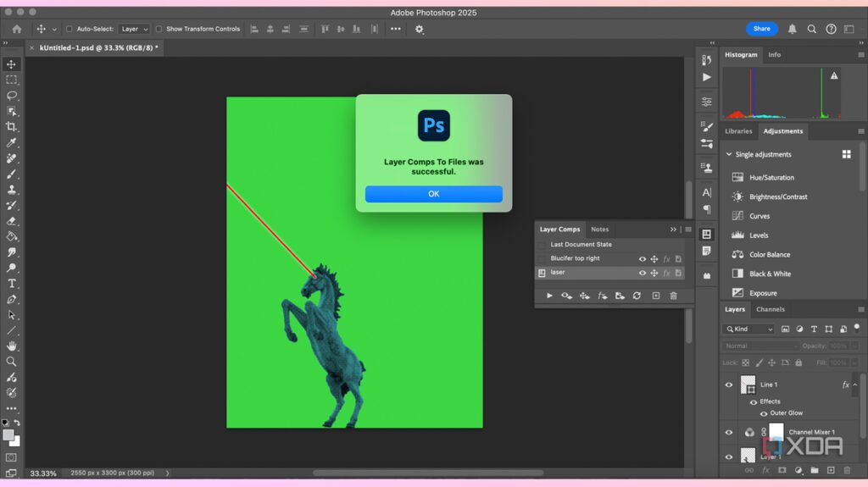Image resolution: width=868 pixels, height=487 pixels.
Task: Select the Crop tool
Action: click(11, 127)
